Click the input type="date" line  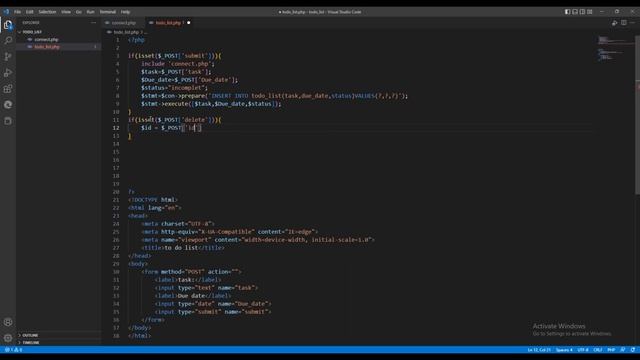click(213, 304)
